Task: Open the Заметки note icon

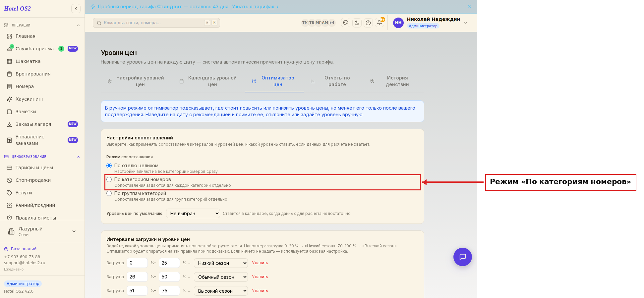Action: click(9, 112)
